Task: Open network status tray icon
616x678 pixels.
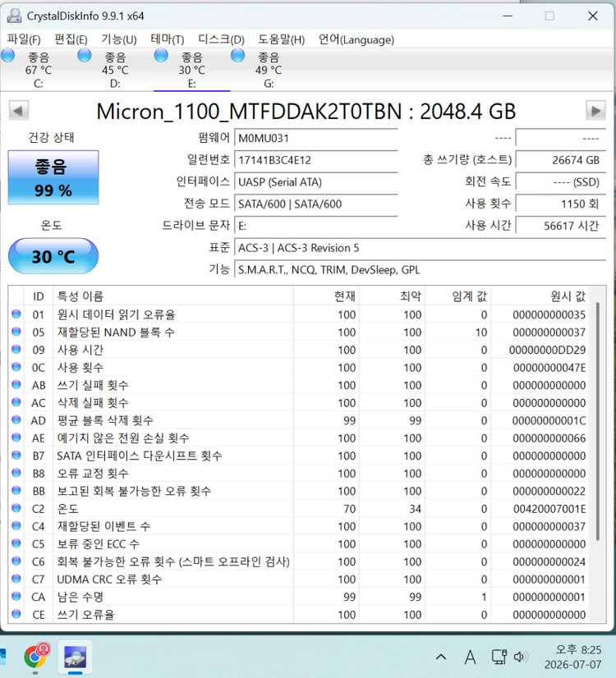Action: click(x=499, y=657)
